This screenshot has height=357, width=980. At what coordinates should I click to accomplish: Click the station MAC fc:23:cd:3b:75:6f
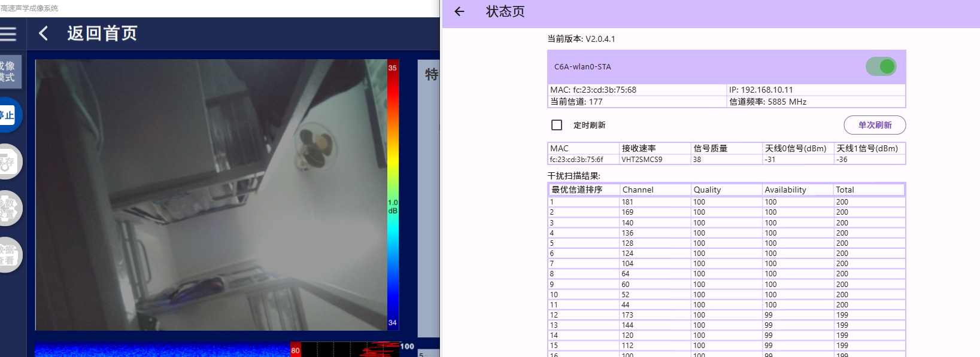tap(577, 160)
